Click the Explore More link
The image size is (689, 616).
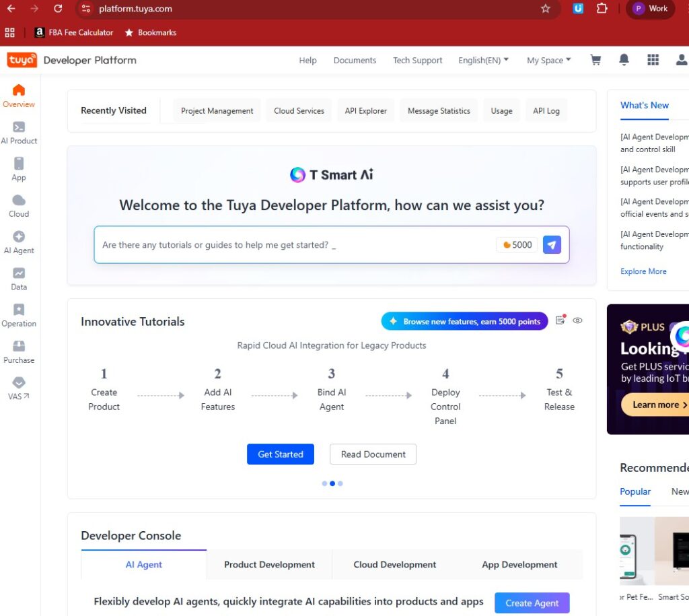(x=643, y=271)
